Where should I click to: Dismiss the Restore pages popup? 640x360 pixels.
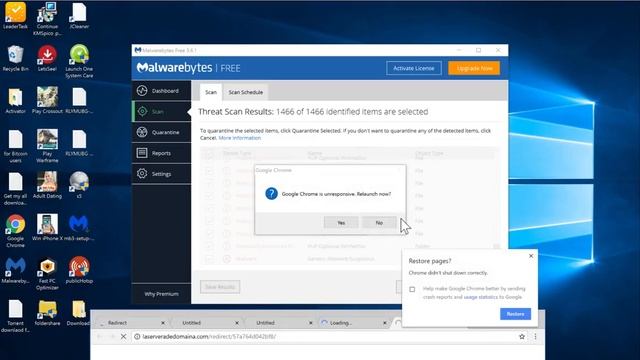pos(531,256)
